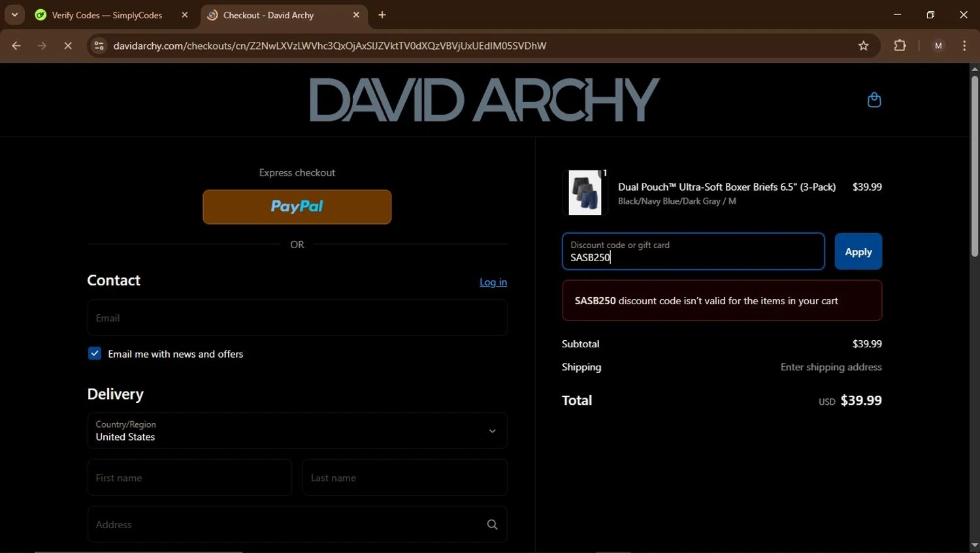The height and width of the screenshot is (553, 980).
Task: Click the vertical page scrollbar
Action: (974, 166)
